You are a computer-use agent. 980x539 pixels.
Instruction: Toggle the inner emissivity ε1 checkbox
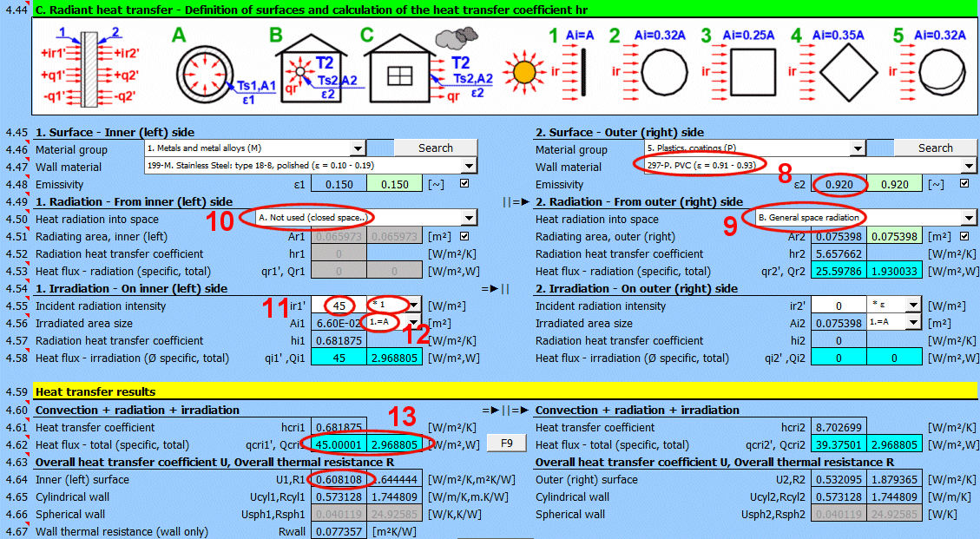[464, 184]
